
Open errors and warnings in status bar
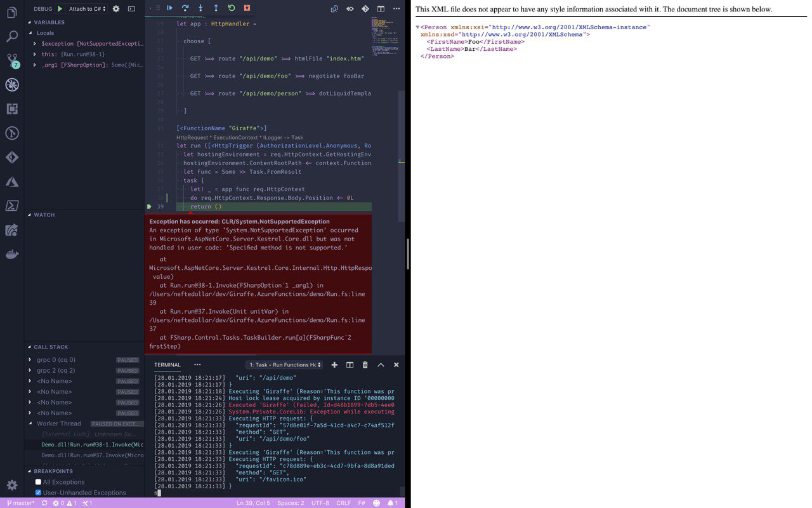[65, 503]
